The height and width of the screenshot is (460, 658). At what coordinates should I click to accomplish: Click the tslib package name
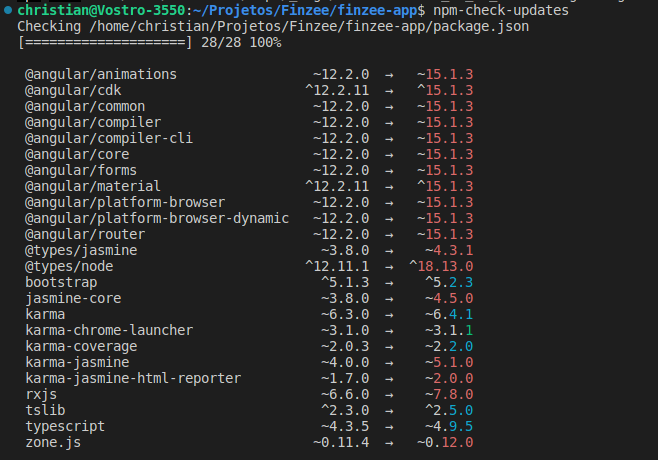[45, 410]
